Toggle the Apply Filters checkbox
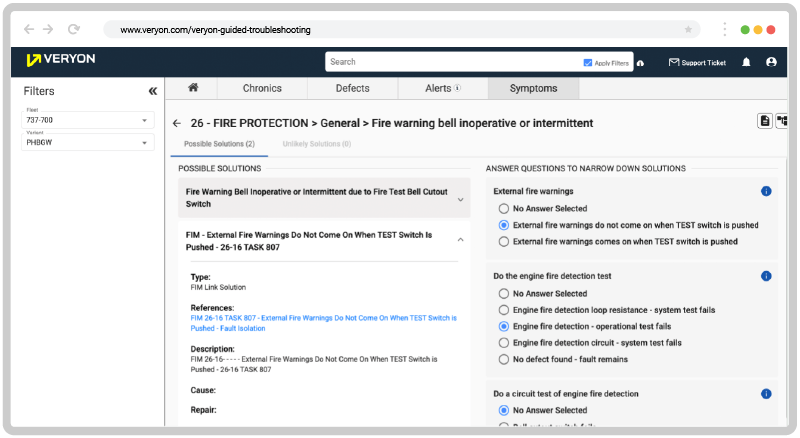The height and width of the screenshot is (438, 800). (x=588, y=62)
